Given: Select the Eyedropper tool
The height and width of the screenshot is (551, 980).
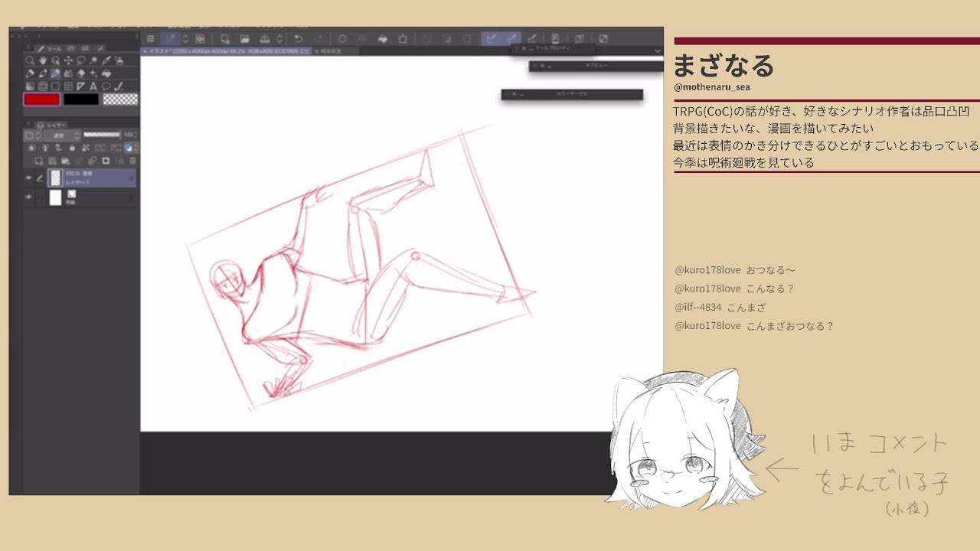Looking at the screenshot, I should 106,60.
